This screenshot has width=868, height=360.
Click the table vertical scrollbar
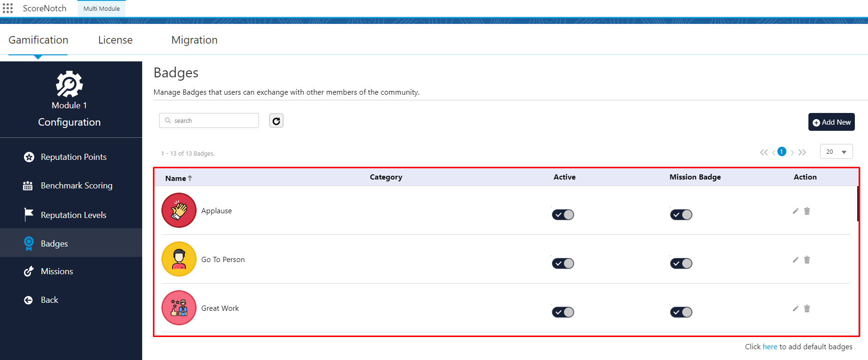[858, 203]
